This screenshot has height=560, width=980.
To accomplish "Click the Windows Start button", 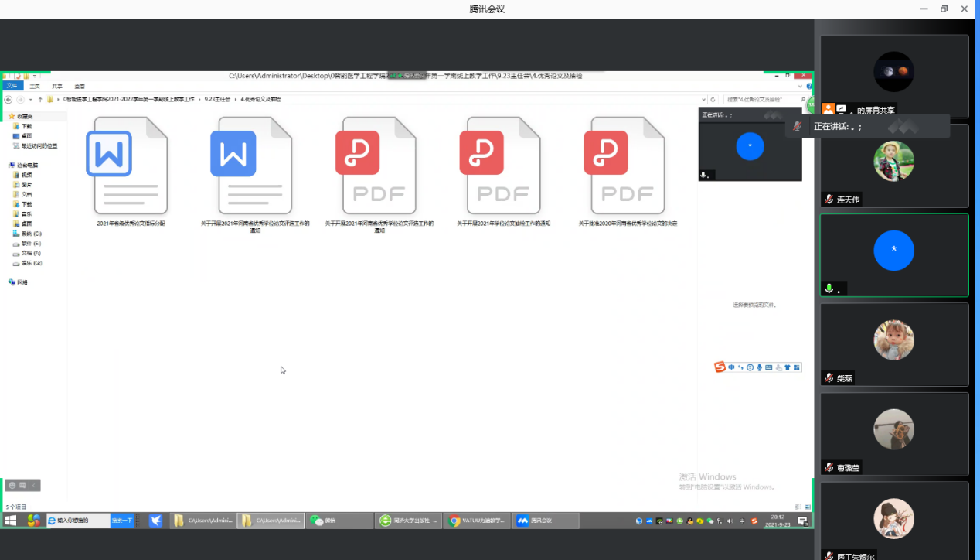I will point(11,521).
